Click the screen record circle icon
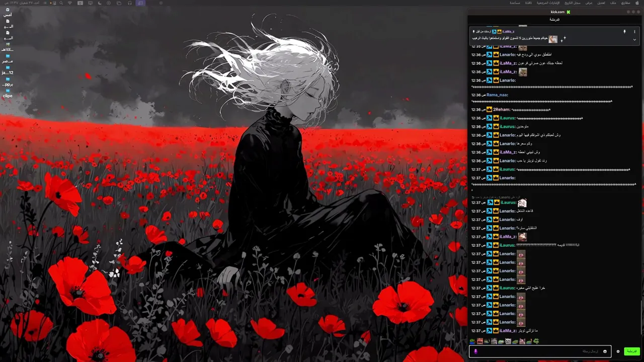 109,3
